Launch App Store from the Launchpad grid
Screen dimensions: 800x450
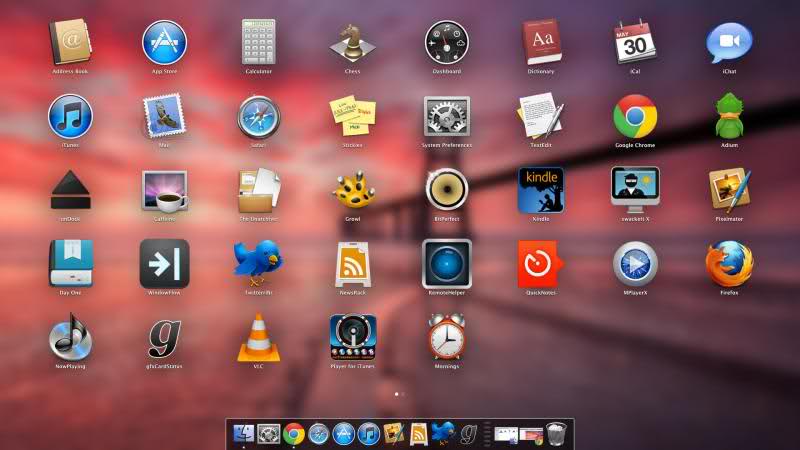(x=164, y=42)
